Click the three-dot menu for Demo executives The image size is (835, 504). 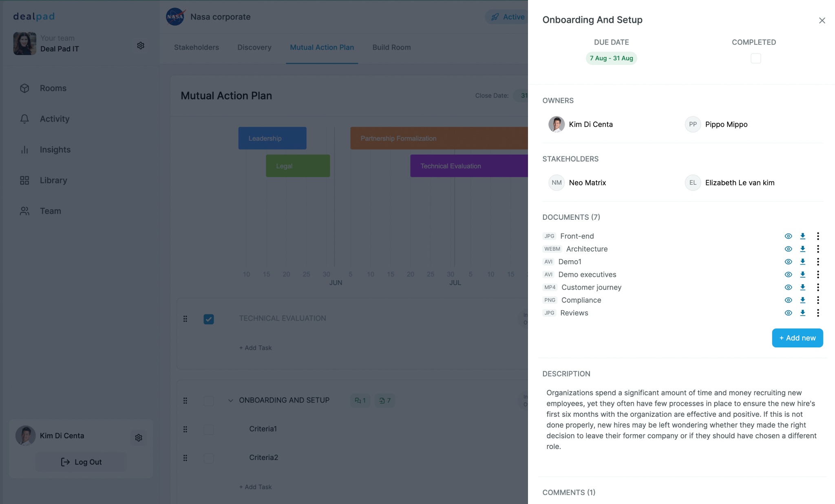pos(818,274)
